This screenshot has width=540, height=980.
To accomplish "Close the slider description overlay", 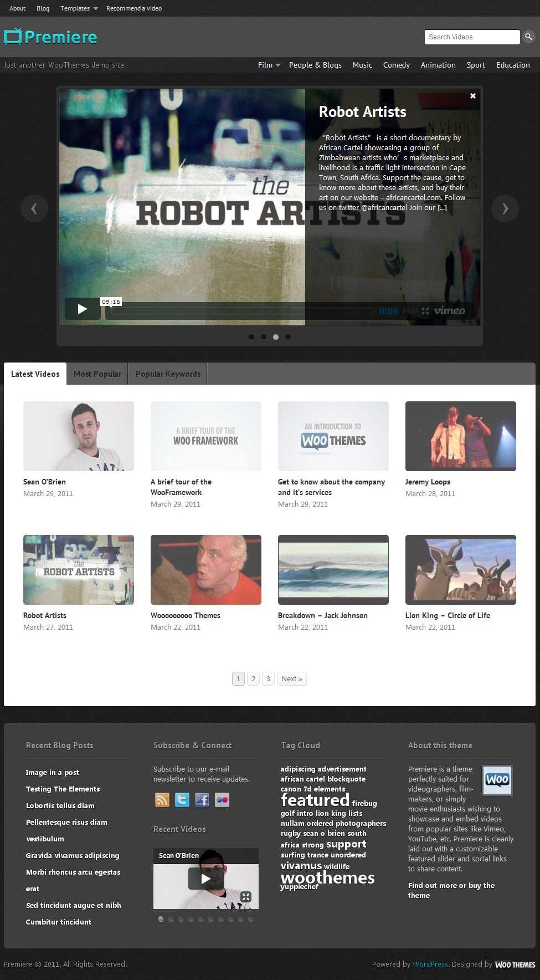I will (473, 96).
